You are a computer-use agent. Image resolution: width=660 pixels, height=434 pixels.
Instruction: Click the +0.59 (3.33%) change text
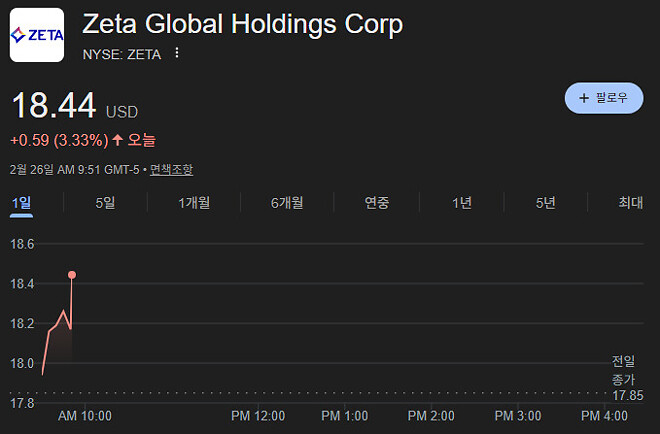click(x=58, y=141)
